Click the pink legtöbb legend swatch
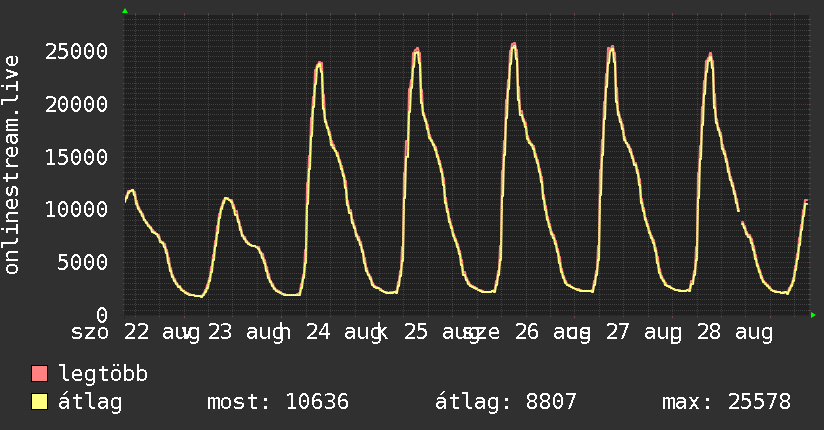824x430 pixels. pos(39,374)
